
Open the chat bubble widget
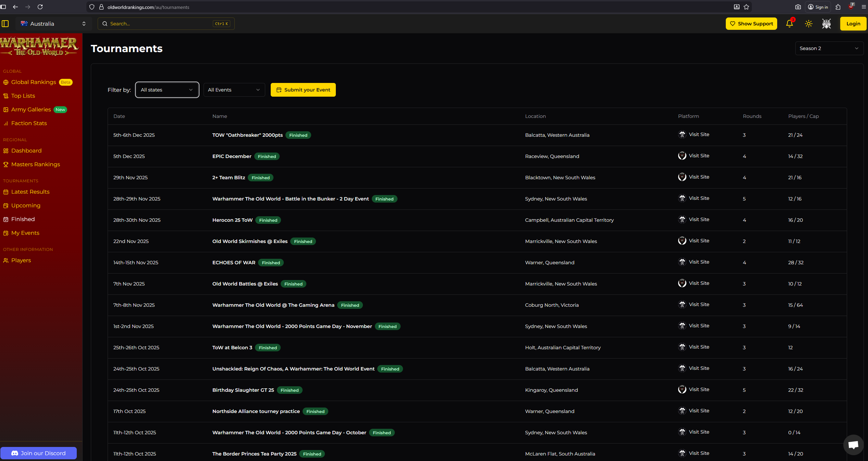853,445
